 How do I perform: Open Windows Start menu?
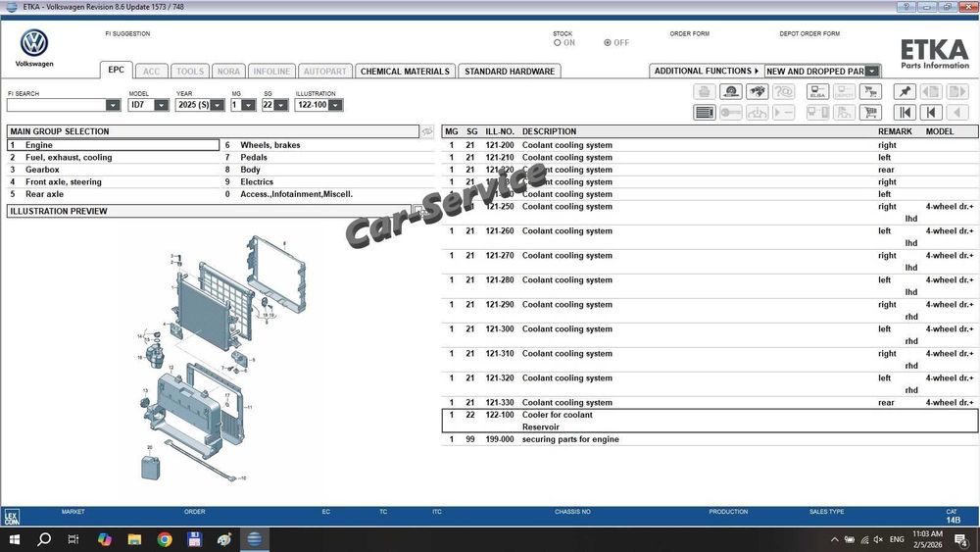click(14, 539)
